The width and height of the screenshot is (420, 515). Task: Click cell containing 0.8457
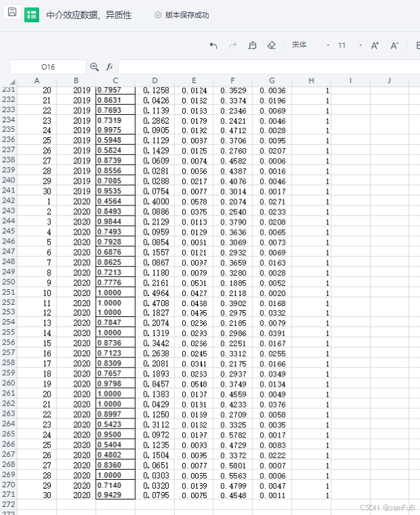coord(155,384)
